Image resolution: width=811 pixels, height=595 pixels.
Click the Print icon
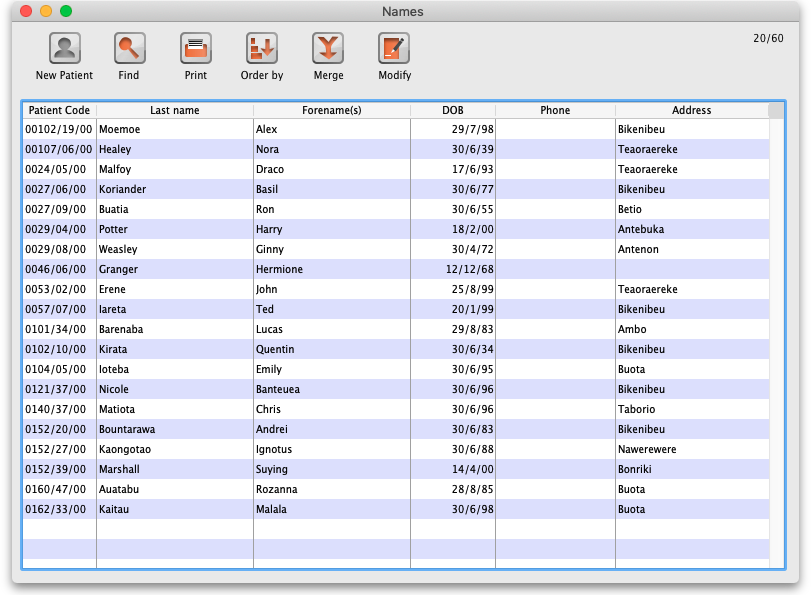(196, 48)
